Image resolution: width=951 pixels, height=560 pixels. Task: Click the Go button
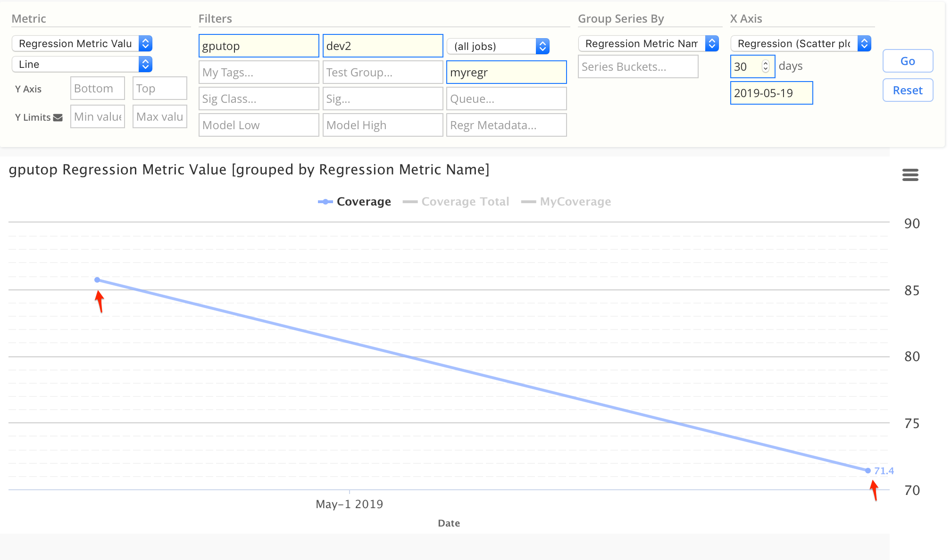[x=908, y=61]
